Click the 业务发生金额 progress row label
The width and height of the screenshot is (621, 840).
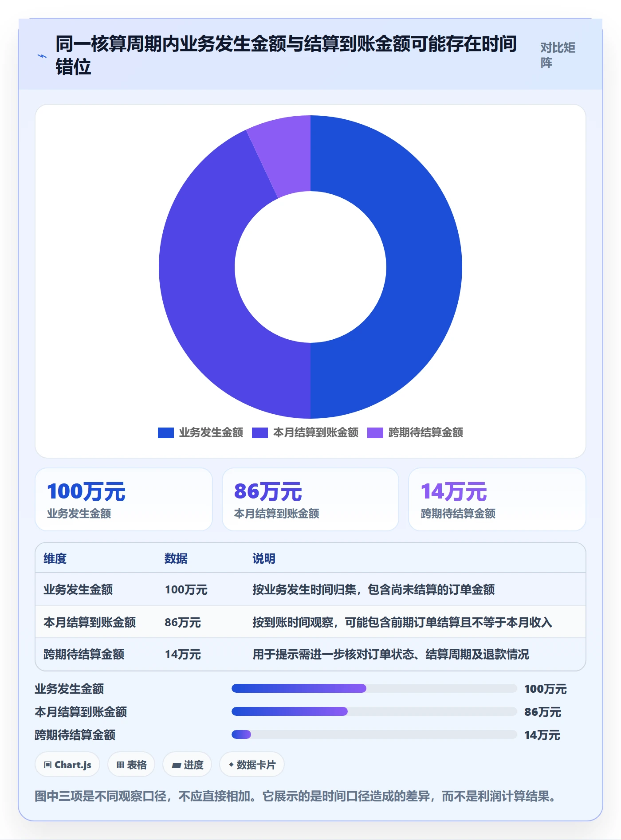pos(69,689)
